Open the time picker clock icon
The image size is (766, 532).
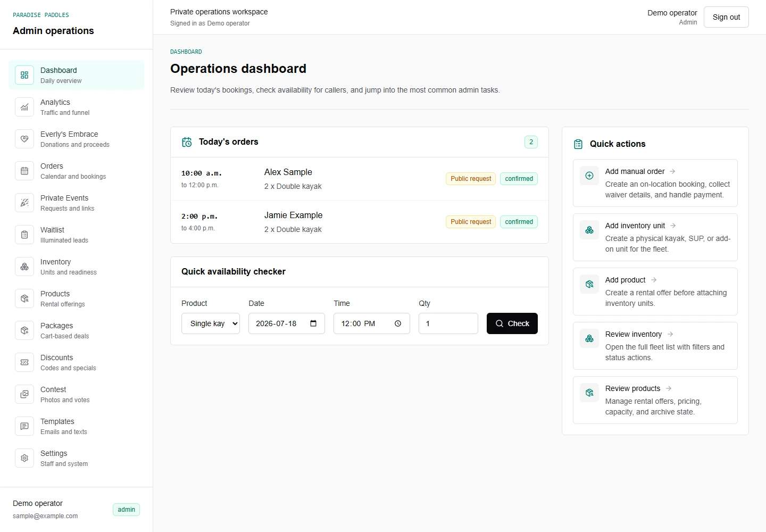tap(398, 323)
